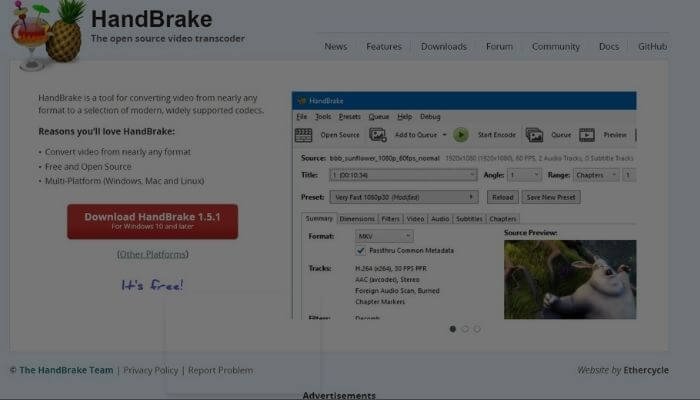
Task: Open the Privacy Policy link
Action: 150,370
